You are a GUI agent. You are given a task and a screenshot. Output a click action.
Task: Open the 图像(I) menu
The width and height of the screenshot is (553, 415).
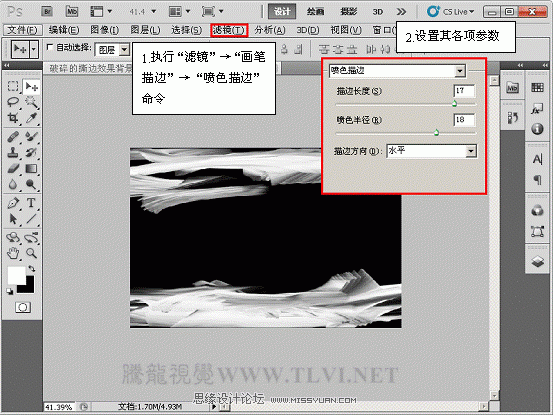(105, 30)
